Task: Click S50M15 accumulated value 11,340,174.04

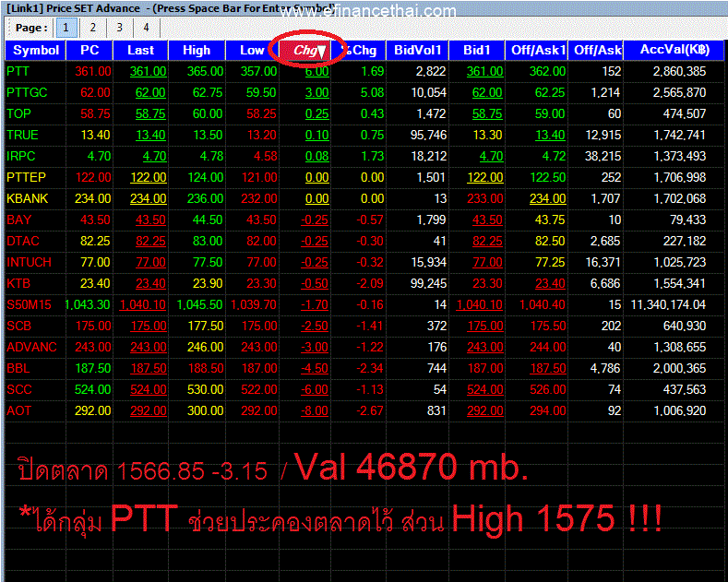Action: click(668, 305)
